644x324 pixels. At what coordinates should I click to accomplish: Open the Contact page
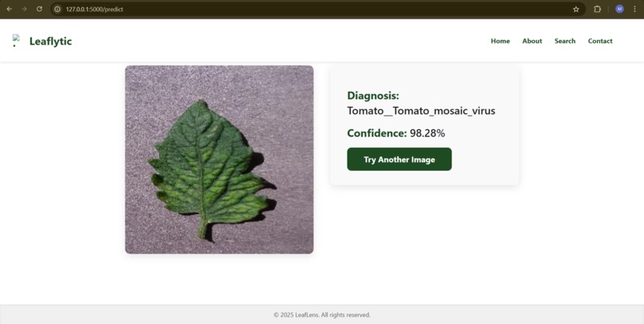pyautogui.click(x=600, y=41)
